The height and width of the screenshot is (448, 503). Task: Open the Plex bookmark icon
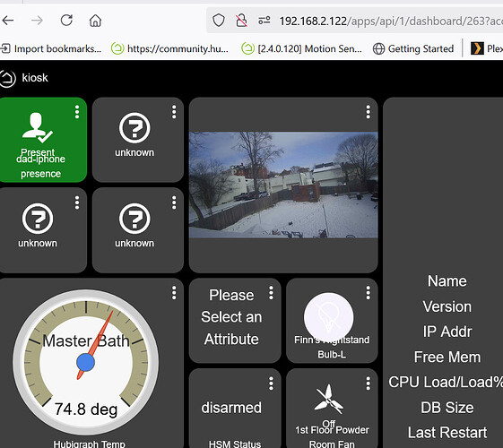pos(477,48)
